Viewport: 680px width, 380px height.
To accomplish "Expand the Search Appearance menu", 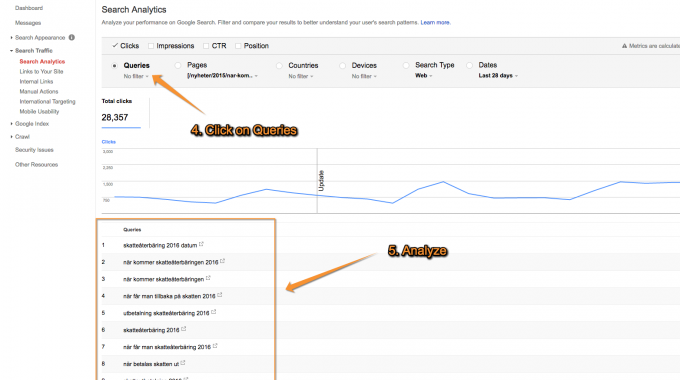I will tap(40, 38).
